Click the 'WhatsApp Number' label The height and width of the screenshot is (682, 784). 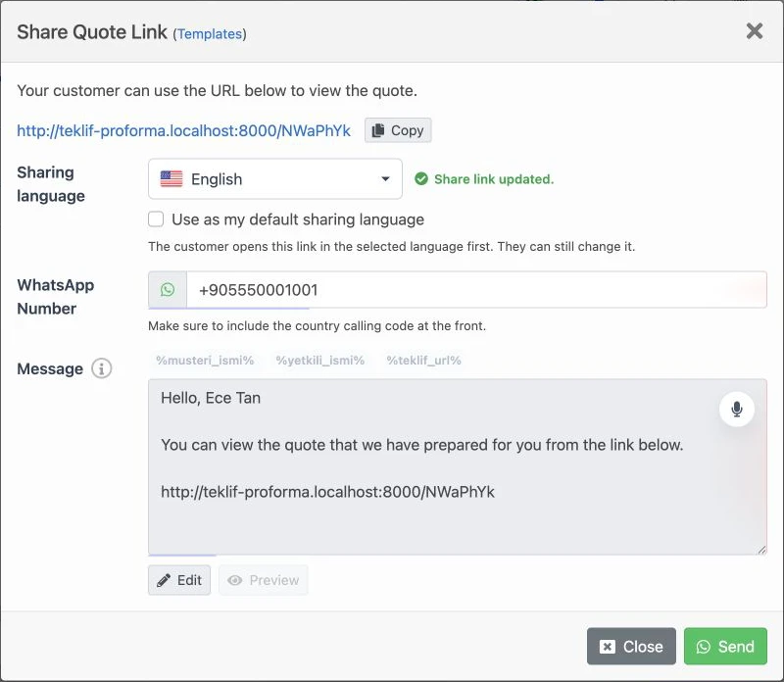(56, 297)
